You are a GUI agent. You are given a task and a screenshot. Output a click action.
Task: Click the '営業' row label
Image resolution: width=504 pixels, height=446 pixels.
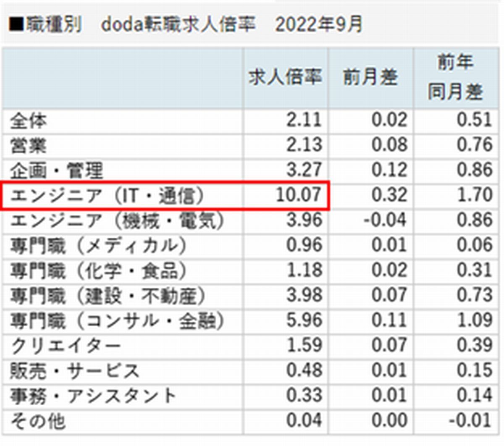point(29,146)
